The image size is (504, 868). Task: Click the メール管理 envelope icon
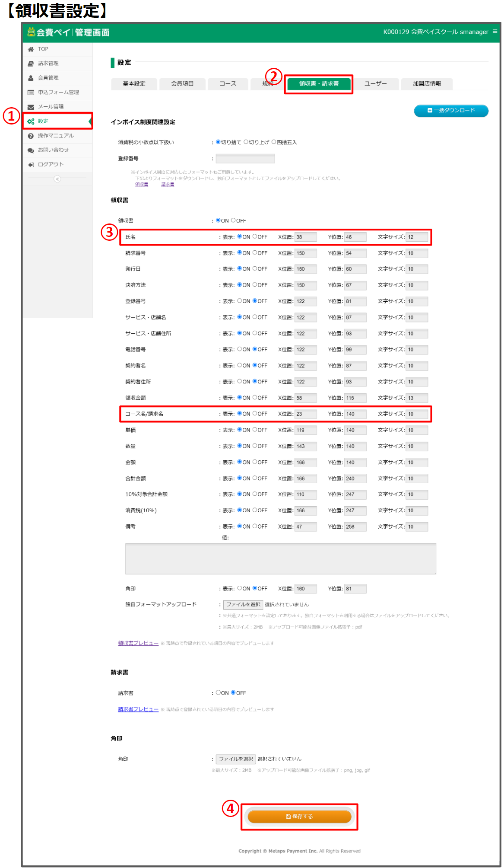tap(31, 107)
